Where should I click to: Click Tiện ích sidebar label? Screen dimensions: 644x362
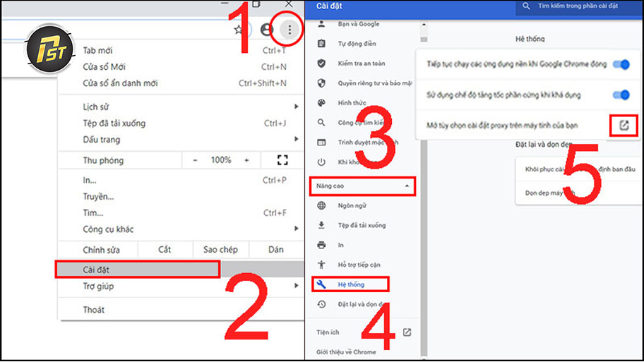(x=328, y=332)
